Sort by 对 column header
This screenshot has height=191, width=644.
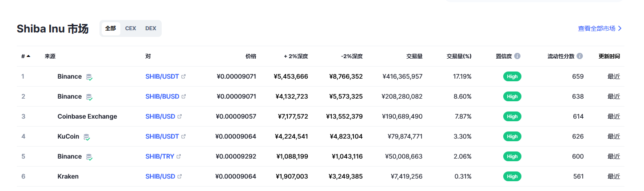[148, 56]
